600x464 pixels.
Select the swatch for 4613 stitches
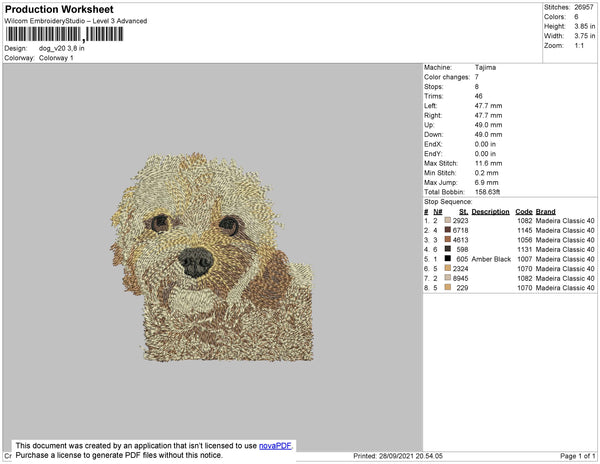click(x=447, y=240)
